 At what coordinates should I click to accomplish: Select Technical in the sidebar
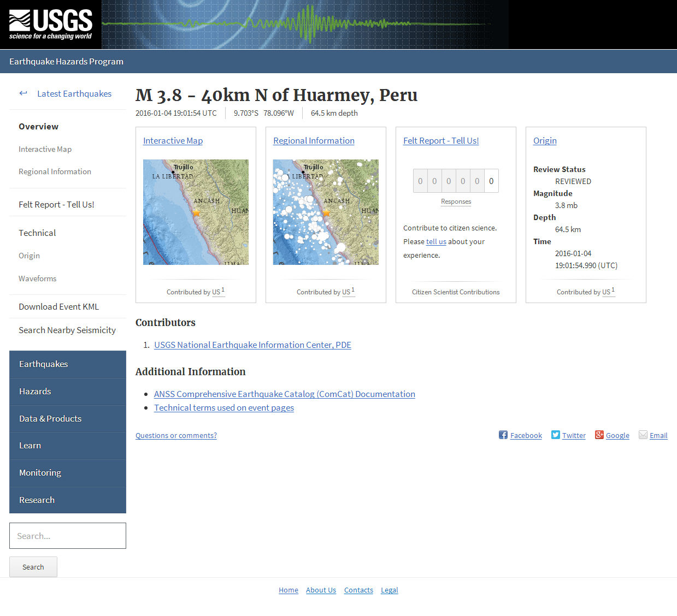[x=37, y=233]
